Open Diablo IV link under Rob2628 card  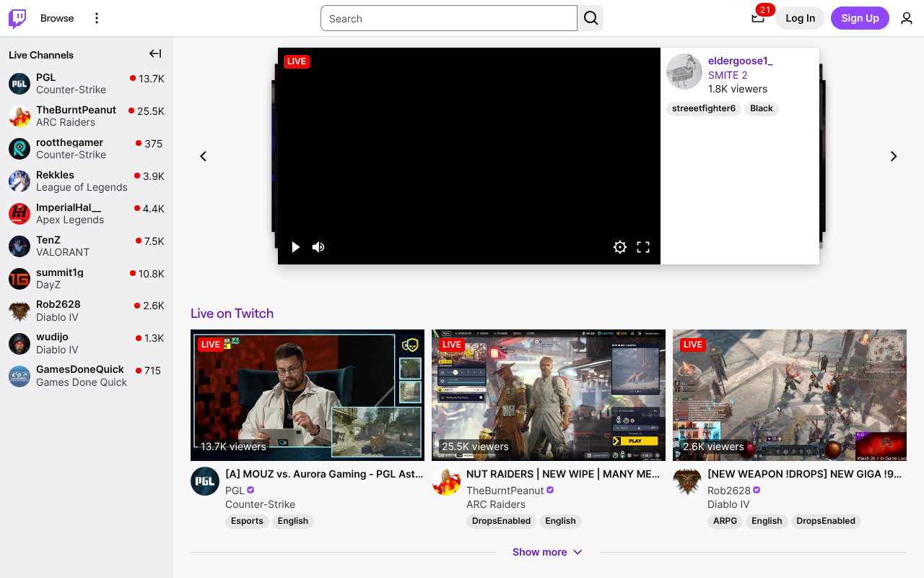728,504
